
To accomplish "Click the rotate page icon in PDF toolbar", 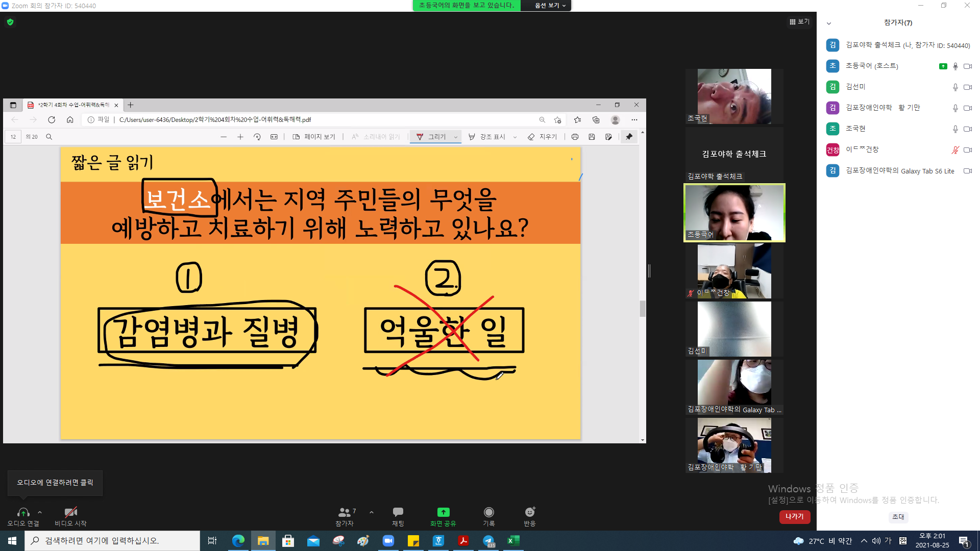I will [257, 137].
